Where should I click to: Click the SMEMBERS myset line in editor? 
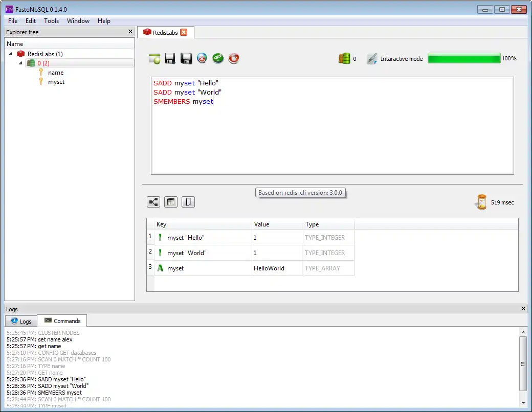pyautogui.click(x=183, y=101)
